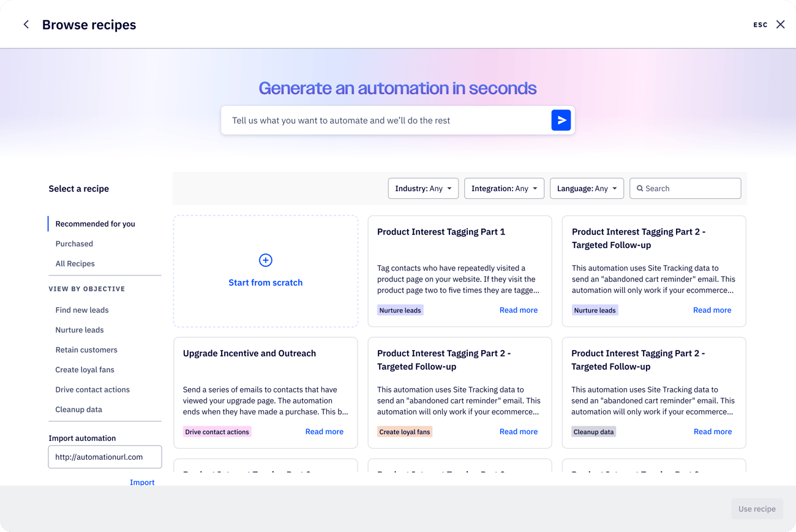Click the Import link below the URL field
This screenshot has width=796, height=532.
click(142, 482)
